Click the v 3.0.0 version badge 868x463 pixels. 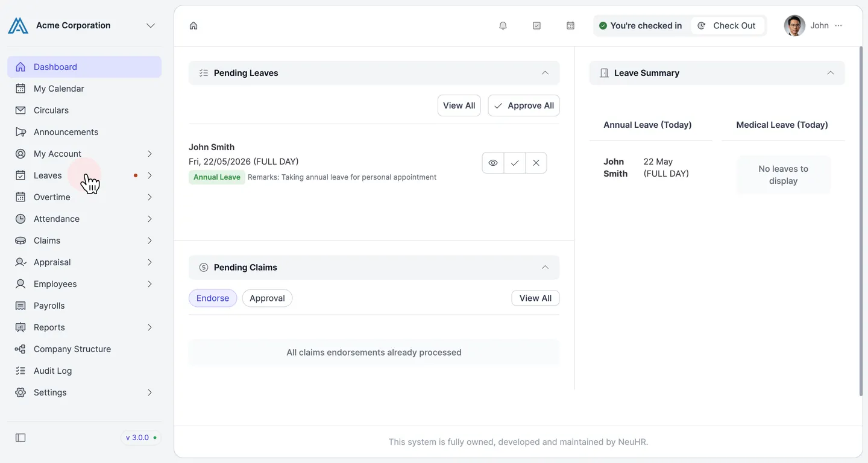[x=141, y=438]
